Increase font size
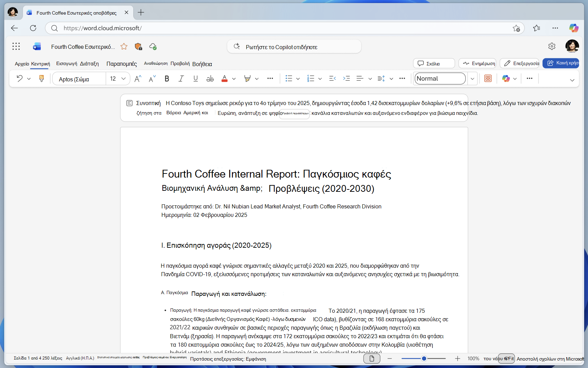Screen dimensions: 588x368 coord(138,79)
